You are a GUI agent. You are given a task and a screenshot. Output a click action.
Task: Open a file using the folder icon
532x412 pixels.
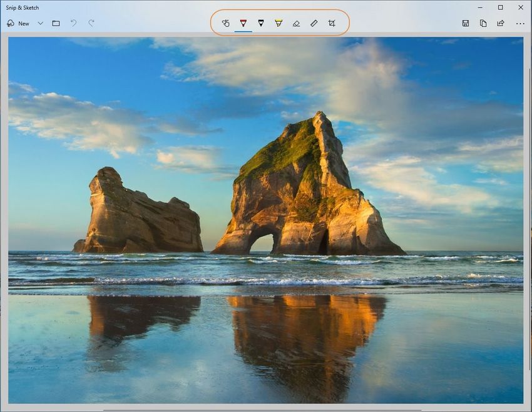click(56, 23)
